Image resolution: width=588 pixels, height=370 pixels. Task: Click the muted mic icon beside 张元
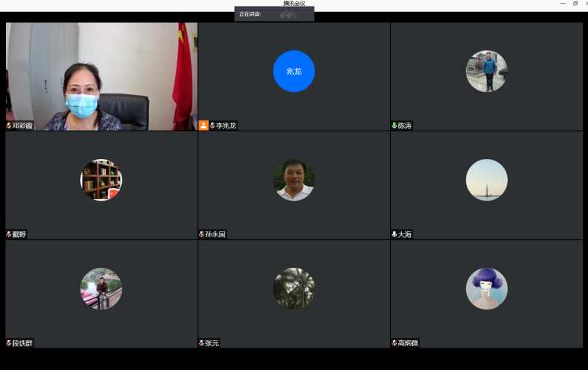[x=201, y=343]
